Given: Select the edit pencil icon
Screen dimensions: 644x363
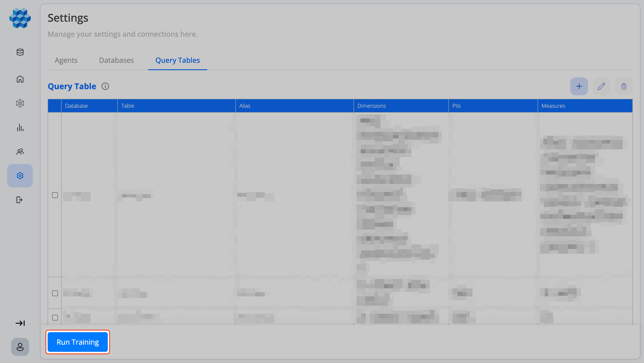Looking at the screenshot, I should (602, 86).
